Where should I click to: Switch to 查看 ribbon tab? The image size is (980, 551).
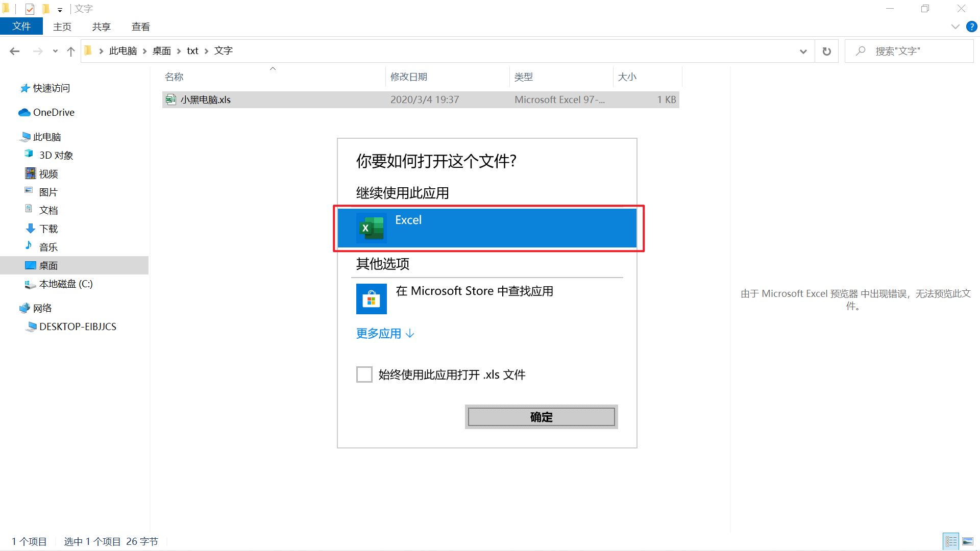tap(140, 27)
